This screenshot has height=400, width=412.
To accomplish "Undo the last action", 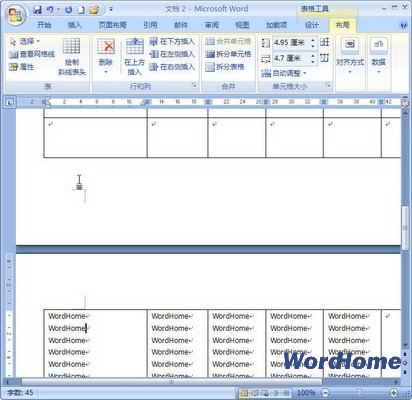I will pyautogui.click(x=50, y=10).
